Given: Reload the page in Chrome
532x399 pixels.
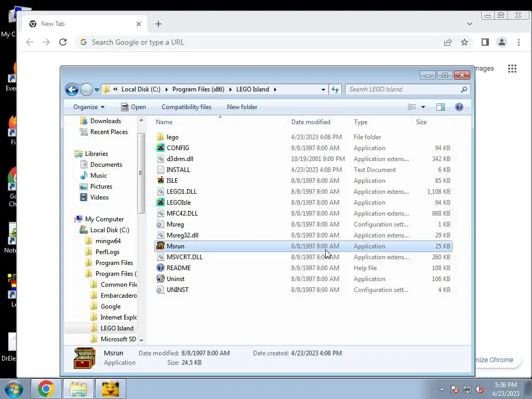Looking at the screenshot, I should point(63,42).
